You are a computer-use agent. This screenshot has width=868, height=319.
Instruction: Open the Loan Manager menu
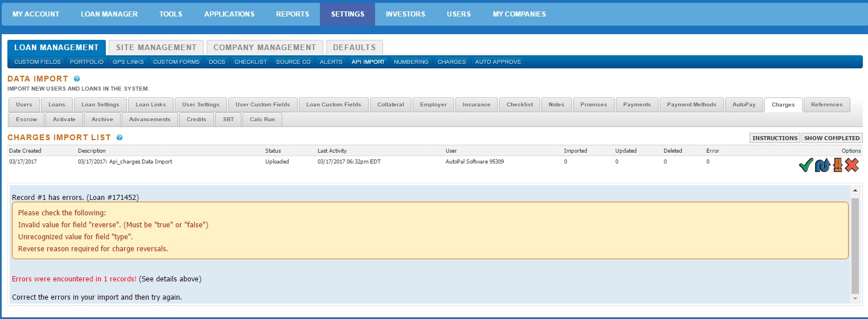click(x=109, y=14)
